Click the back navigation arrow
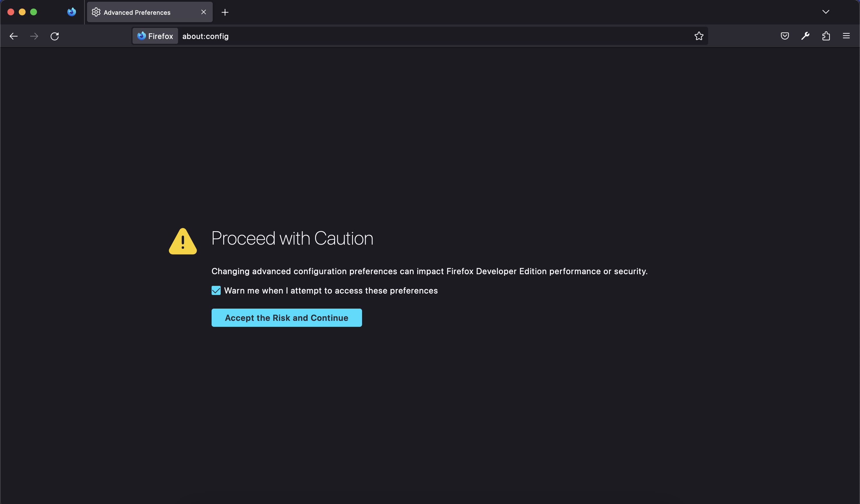The image size is (860, 504). click(14, 36)
